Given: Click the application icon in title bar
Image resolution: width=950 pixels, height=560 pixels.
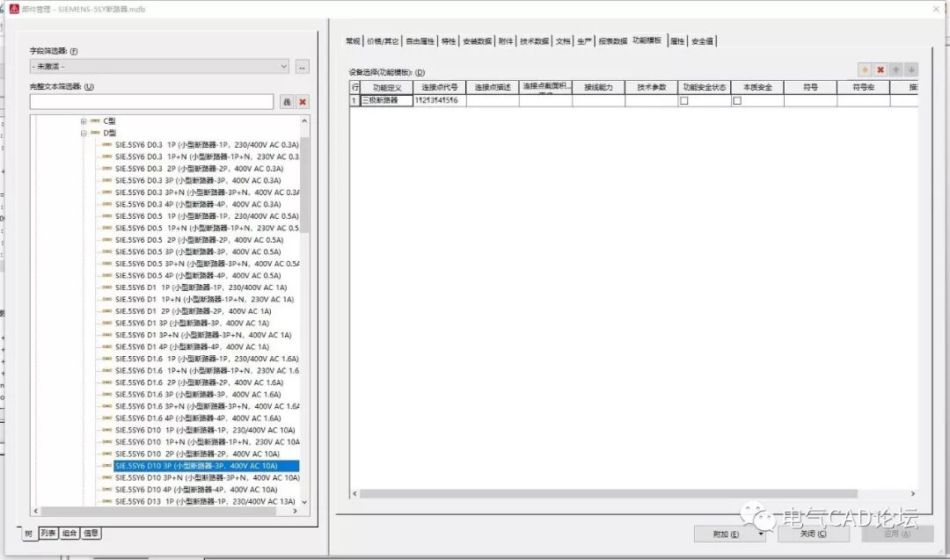Looking at the screenshot, I should [x=14, y=9].
